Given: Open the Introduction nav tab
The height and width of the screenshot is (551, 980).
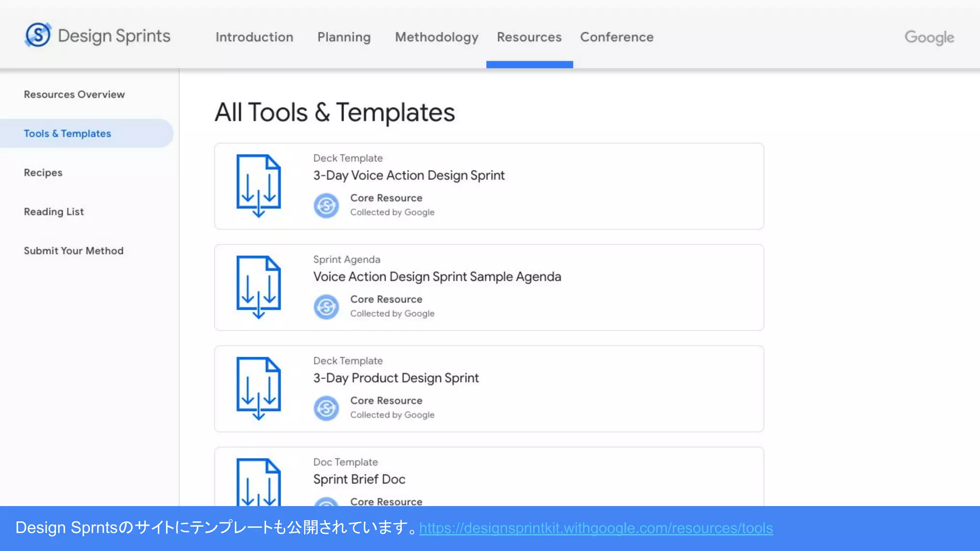Looking at the screenshot, I should click(x=254, y=37).
